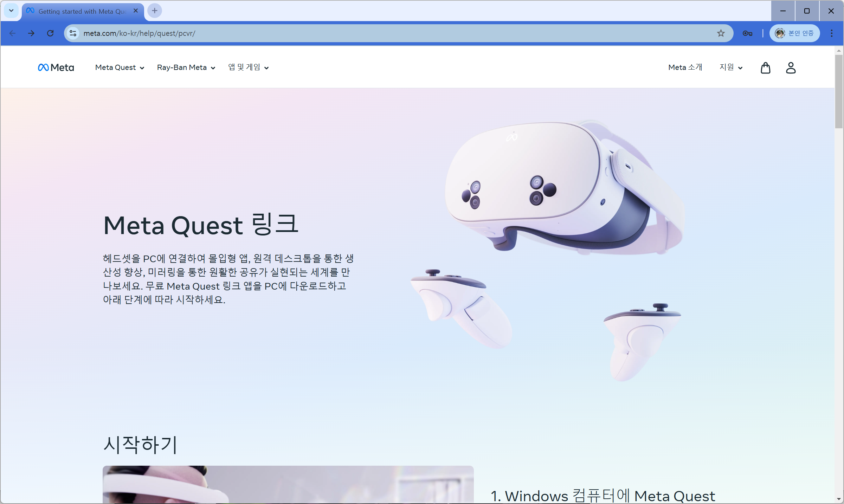Expand the Meta Quest navigation dropdown
This screenshot has height=504, width=844.
pyautogui.click(x=120, y=67)
